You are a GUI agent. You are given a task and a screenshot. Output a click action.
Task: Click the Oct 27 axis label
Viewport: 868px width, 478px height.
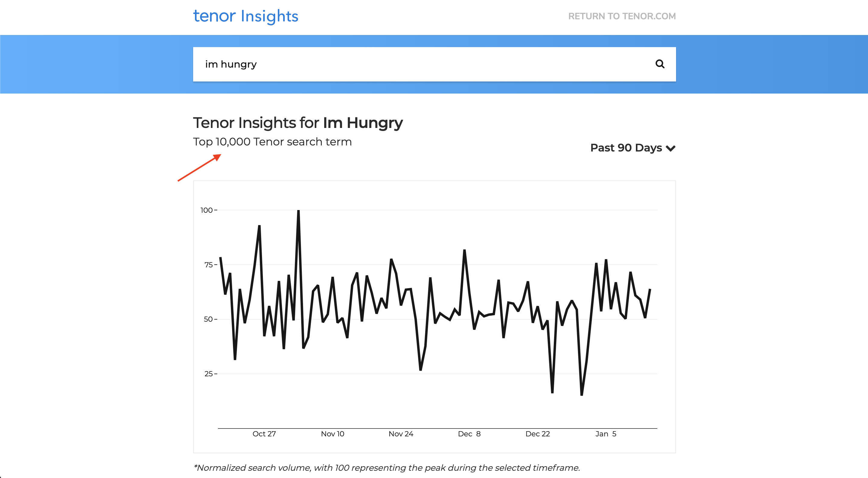pos(264,434)
